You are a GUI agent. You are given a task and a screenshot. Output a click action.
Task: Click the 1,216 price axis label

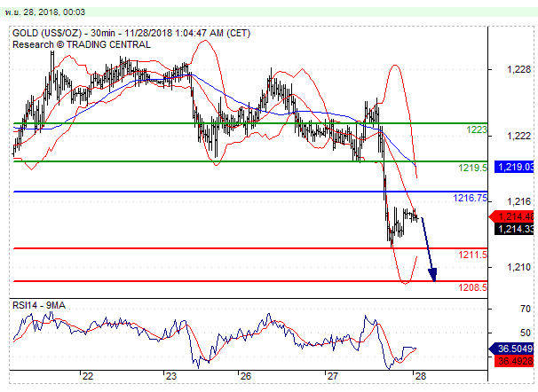pos(518,201)
